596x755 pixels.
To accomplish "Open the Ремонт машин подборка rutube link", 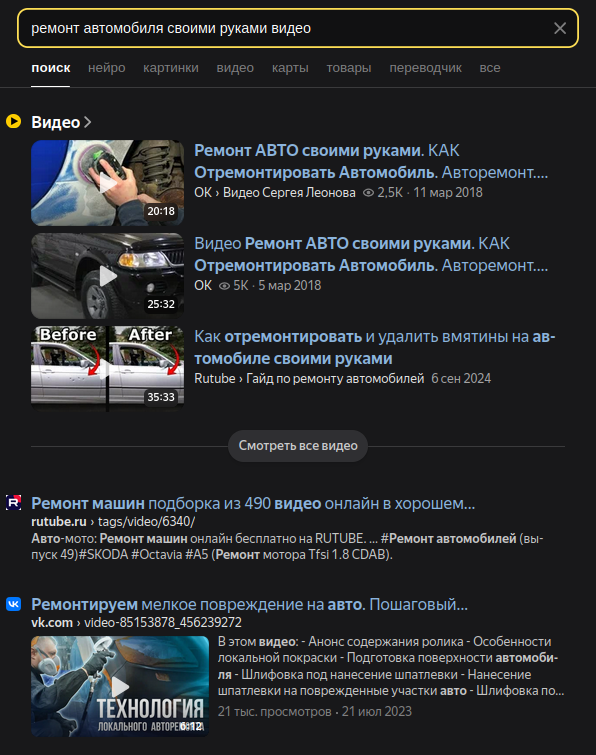I will (253, 503).
